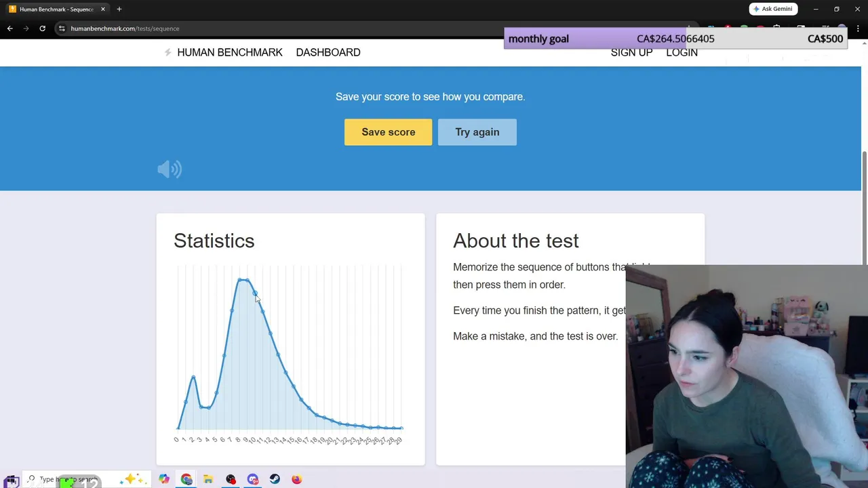This screenshot has width=868, height=488.
Task: Click the About the test heading
Action: pos(516,241)
